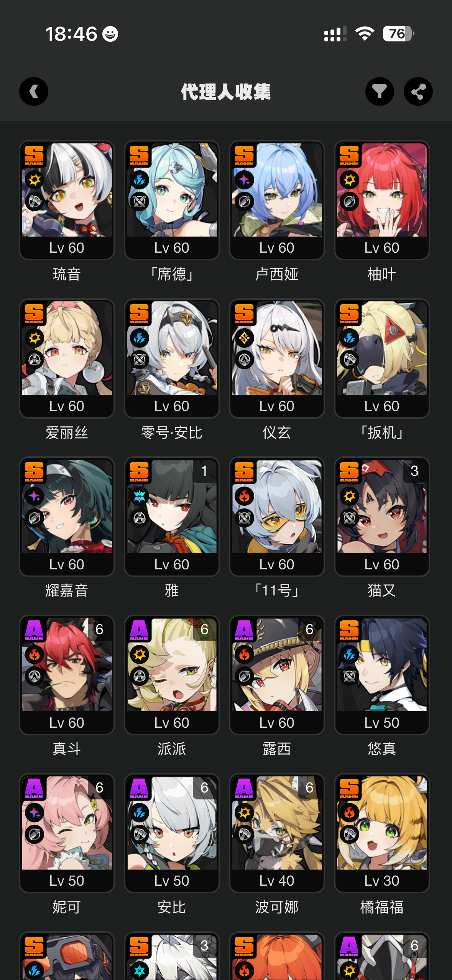
Task: Tap the fire element icon on 「11号」
Action: tap(245, 497)
